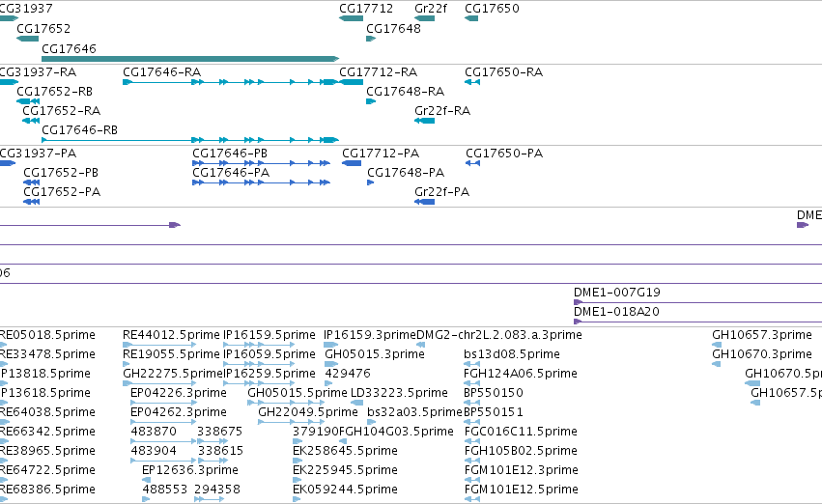
Task: Open the CG31937 gene label
Action: [26, 9]
